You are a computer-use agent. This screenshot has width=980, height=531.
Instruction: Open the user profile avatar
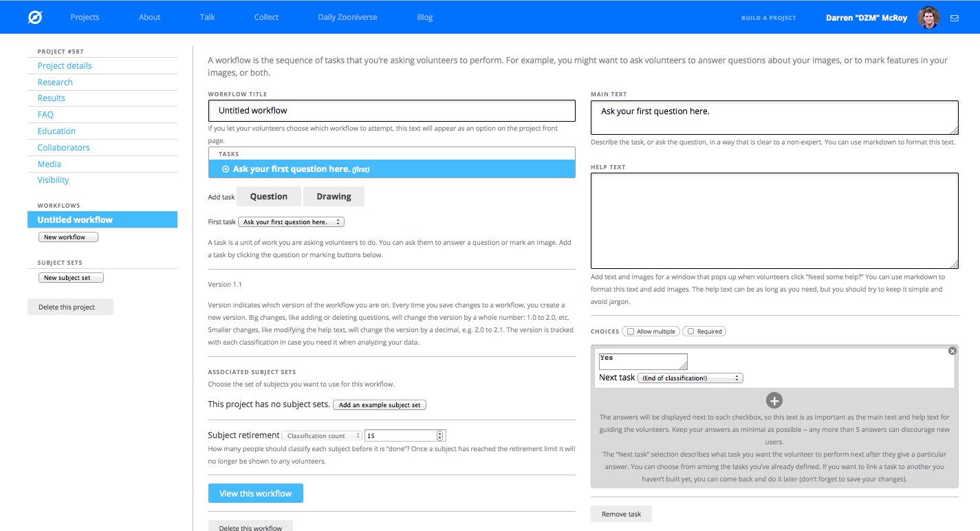pos(928,17)
